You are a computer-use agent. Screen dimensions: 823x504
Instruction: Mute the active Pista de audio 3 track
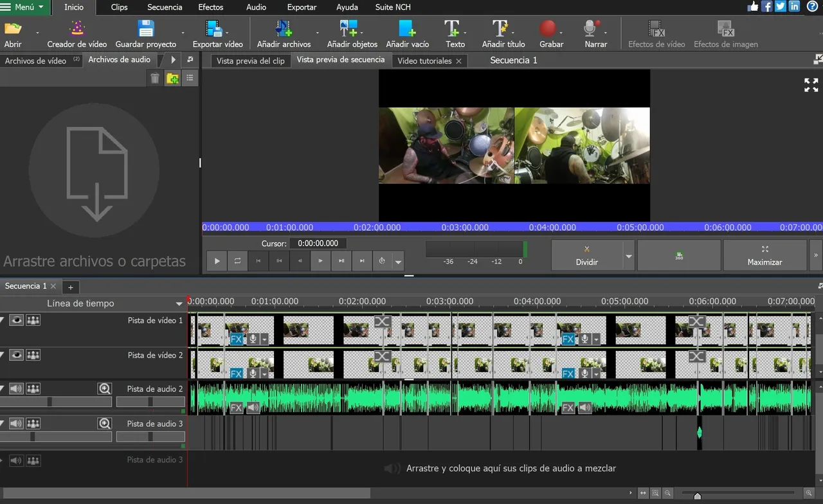(16, 423)
